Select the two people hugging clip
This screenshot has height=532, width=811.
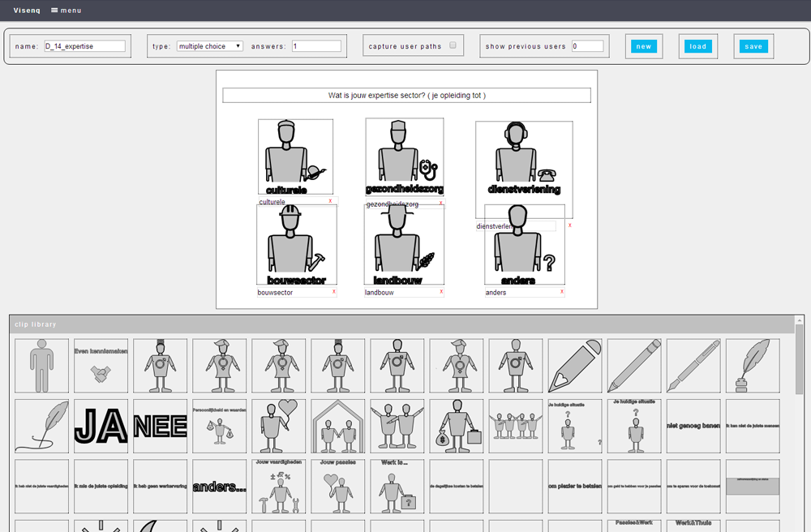(397, 426)
